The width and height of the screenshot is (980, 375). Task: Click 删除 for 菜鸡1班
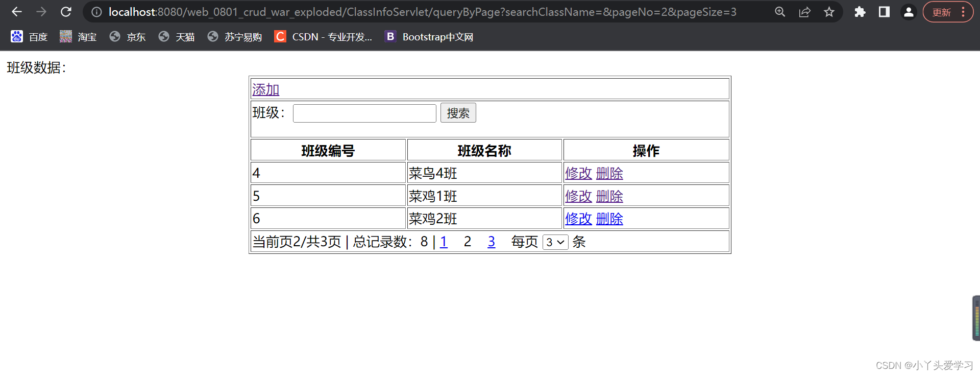(609, 196)
